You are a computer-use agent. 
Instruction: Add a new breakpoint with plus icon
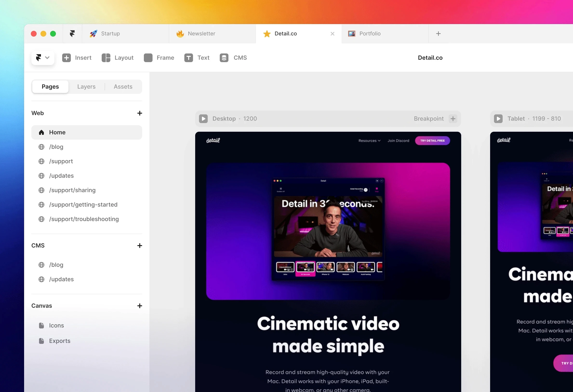click(x=453, y=118)
